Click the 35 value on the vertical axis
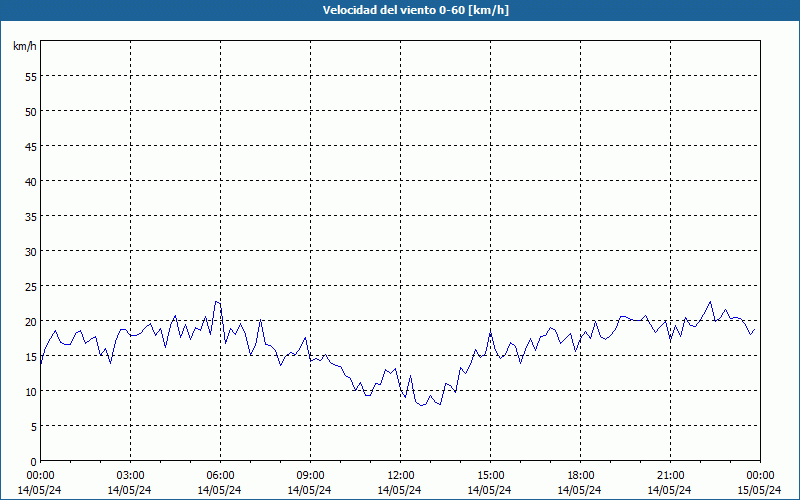800x500 pixels. pos(31,216)
